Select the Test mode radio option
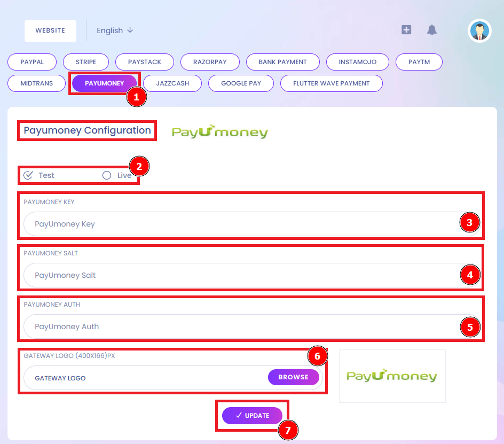Screen dimensions: 504x444 pyautogui.click(x=39, y=175)
